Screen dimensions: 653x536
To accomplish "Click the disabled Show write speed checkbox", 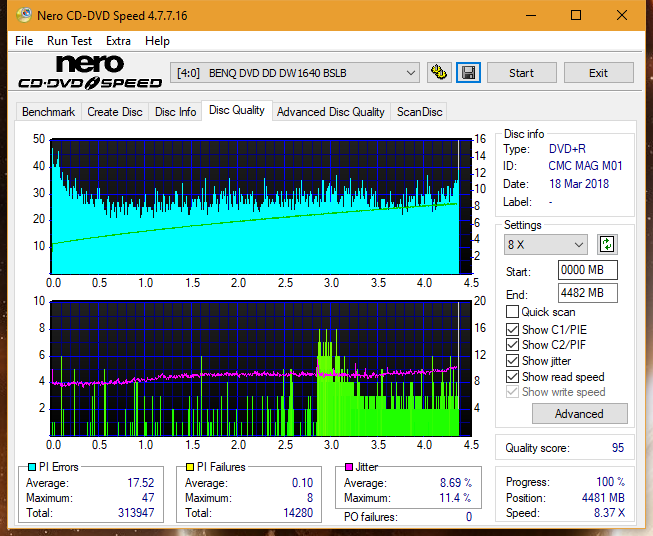I will click(x=512, y=392).
